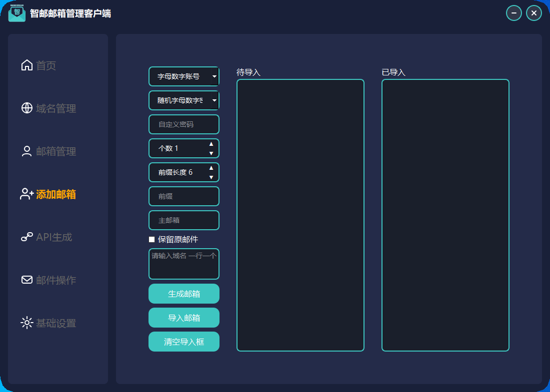
Task: Click the envelope icon for 邮件操作
Action: point(27,280)
